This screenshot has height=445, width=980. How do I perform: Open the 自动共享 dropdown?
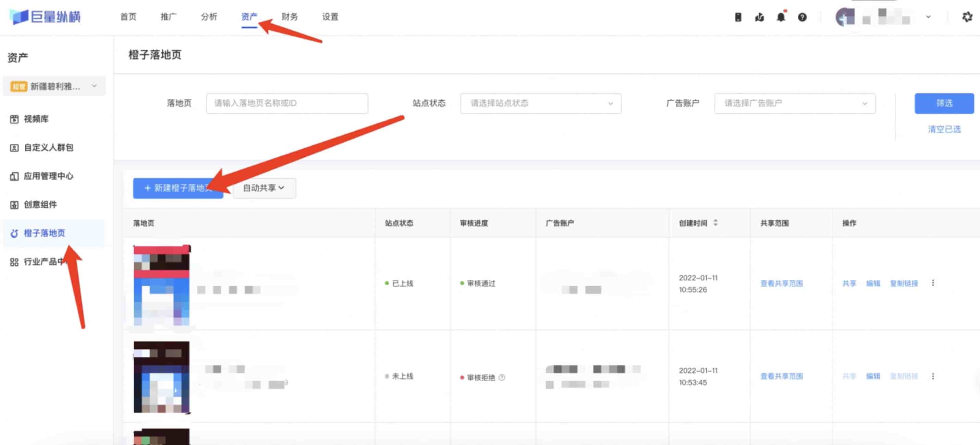264,188
